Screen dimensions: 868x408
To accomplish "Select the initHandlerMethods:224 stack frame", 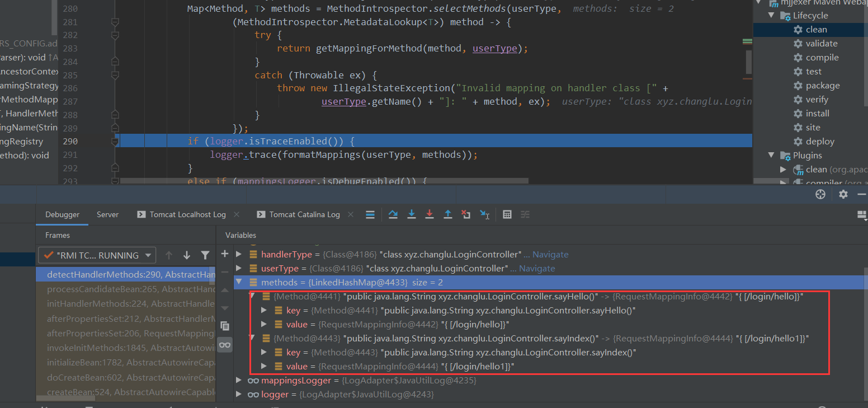I will point(126,304).
